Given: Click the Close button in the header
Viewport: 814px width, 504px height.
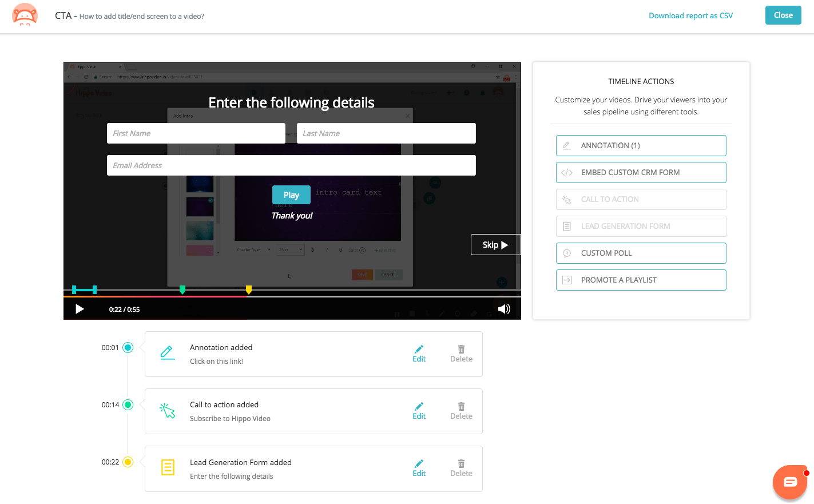Looking at the screenshot, I should [783, 15].
